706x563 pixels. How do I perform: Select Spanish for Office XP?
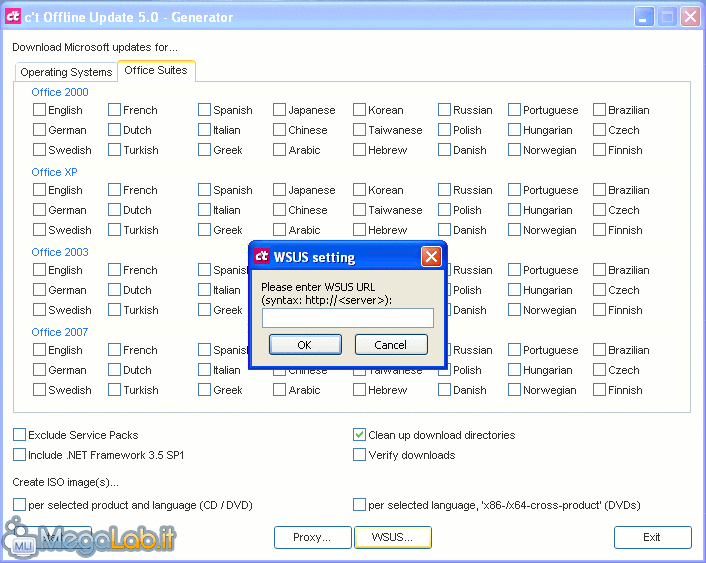tap(204, 190)
